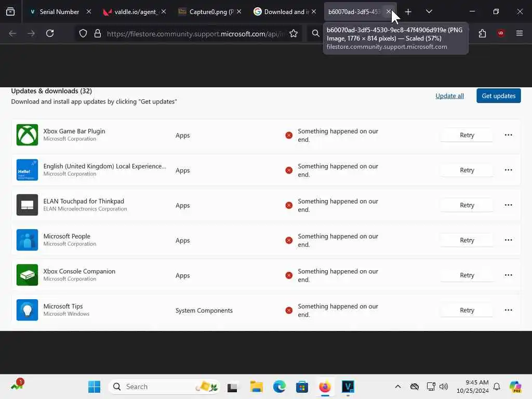Image resolution: width=532 pixels, height=399 pixels.
Task: Click the "System Components" category text
Action: click(x=204, y=311)
